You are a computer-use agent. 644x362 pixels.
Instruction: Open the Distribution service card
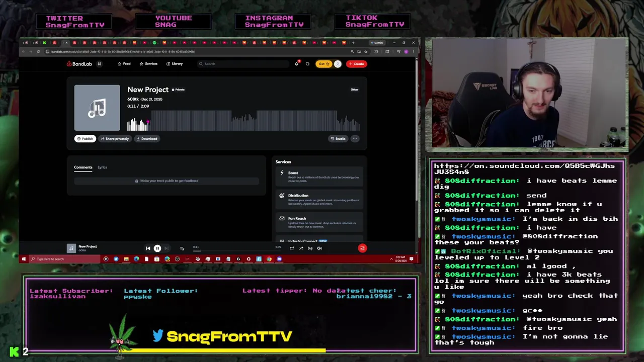pos(319,199)
